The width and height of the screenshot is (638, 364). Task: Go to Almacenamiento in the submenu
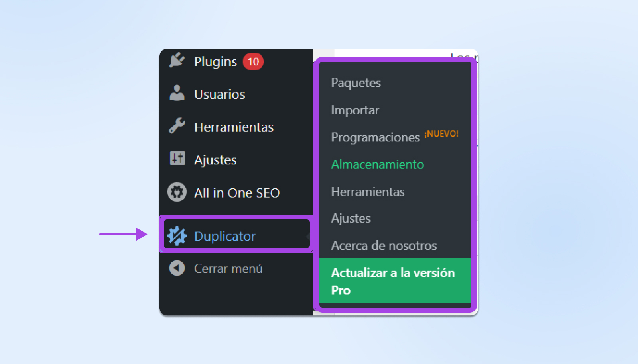pos(377,164)
